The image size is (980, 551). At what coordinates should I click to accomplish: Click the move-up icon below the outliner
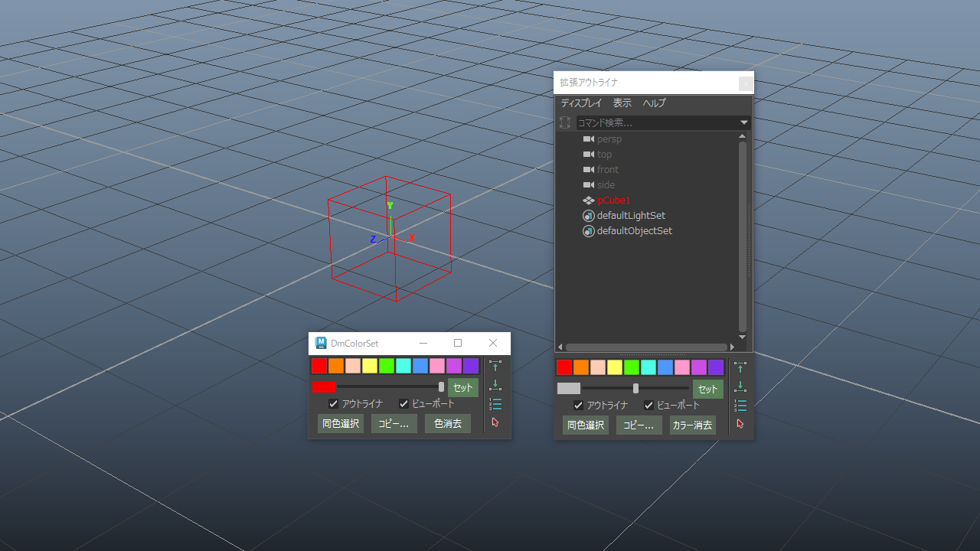[x=740, y=368]
